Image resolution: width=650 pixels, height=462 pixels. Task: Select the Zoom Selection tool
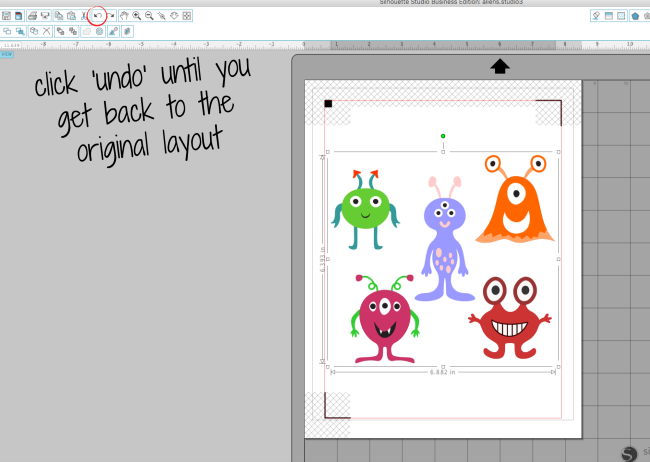pos(162,16)
